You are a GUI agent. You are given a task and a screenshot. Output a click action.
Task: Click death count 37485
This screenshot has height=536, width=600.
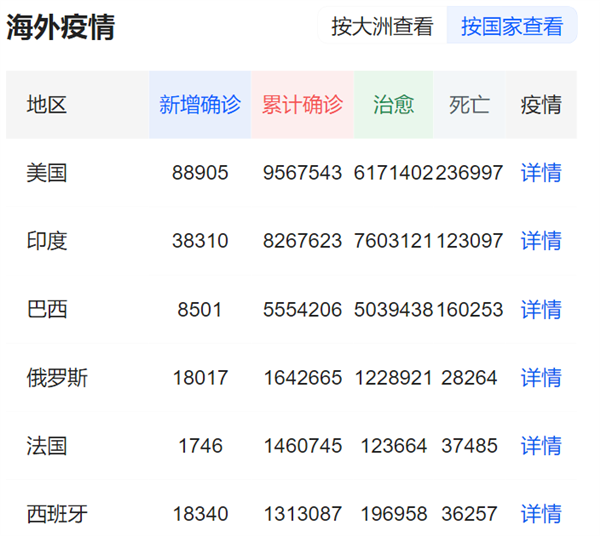469,446
